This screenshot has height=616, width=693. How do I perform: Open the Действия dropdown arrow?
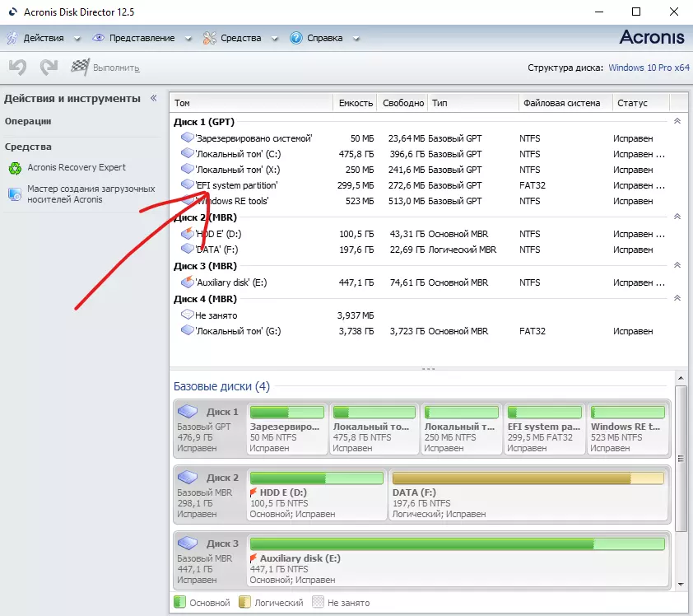[x=77, y=39]
